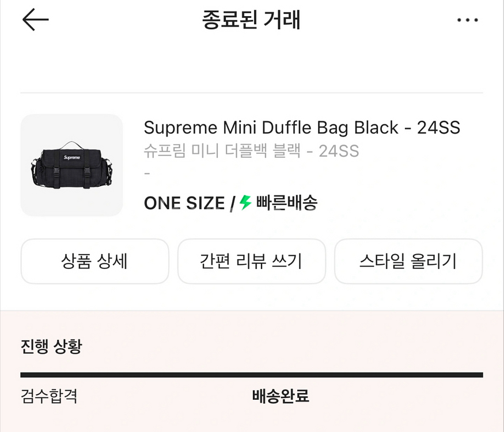The image size is (504, 432).
Task: Open the three-dot more options menu
Action: (467, 20)
